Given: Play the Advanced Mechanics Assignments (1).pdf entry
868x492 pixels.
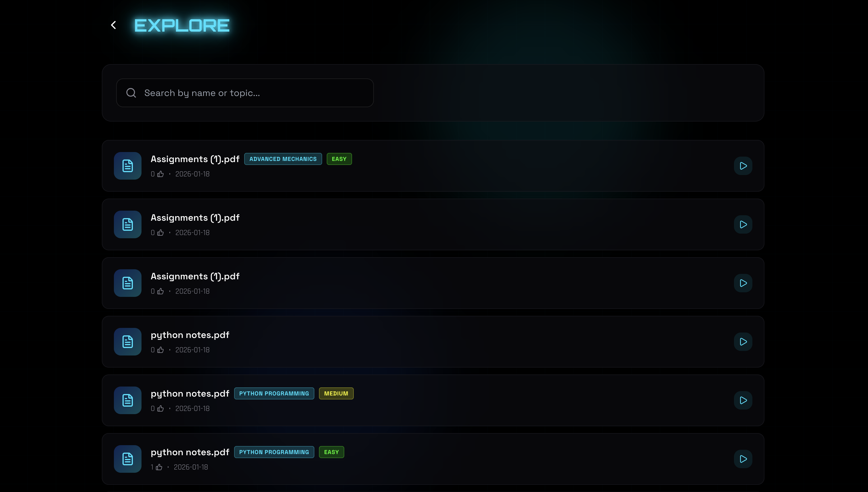Looking at the screenshot, I should click(743, 166).
